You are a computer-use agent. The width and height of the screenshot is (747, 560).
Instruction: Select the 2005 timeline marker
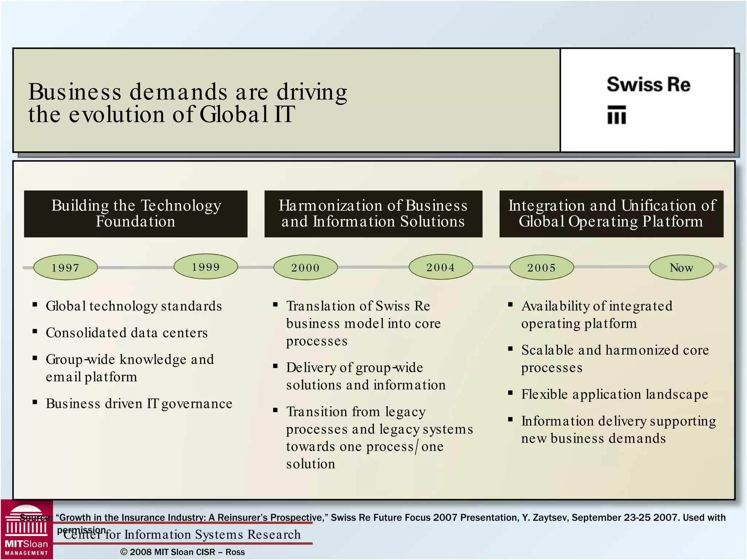point(541,268)
